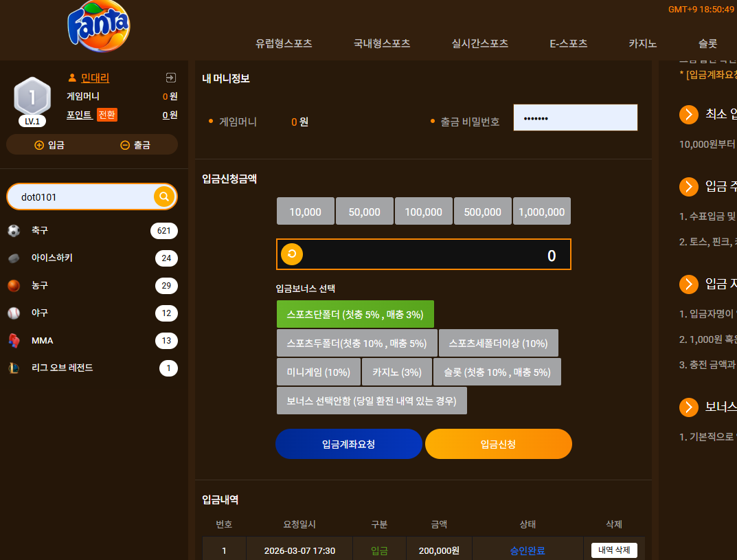Click the orange 입금신청 button
737x560 pixels.
499,444
